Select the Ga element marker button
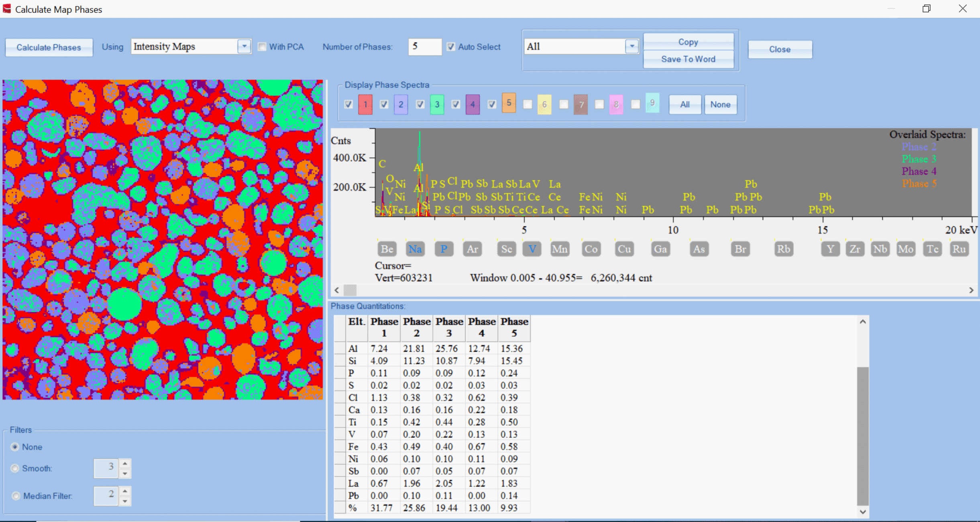The height and width of the screenshot is (522, 980). 660,249
